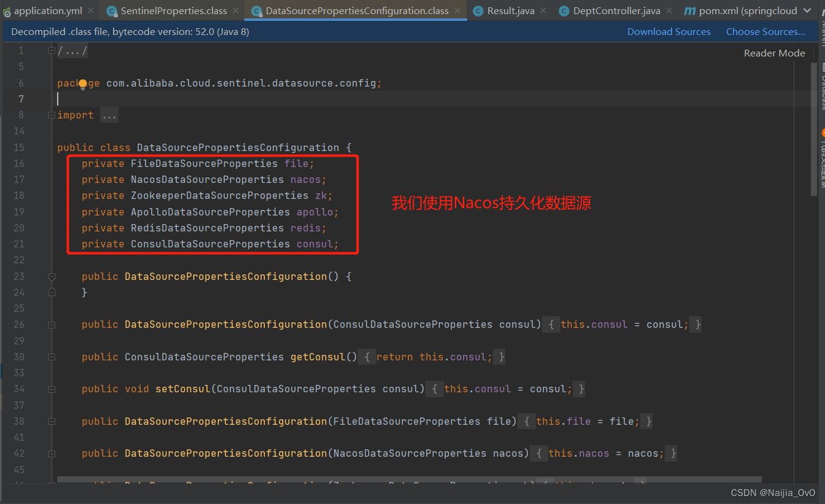The image size is (825, 504).
Task: Close the Result.java tab
Action: coord(543,11)
